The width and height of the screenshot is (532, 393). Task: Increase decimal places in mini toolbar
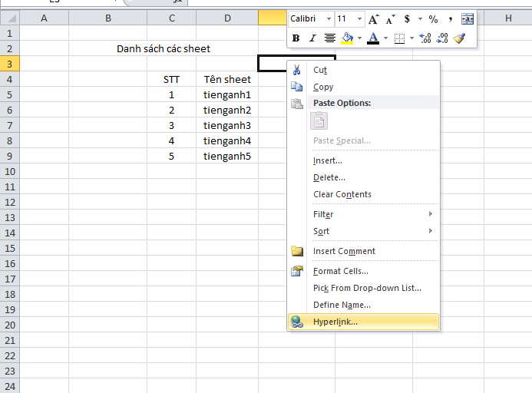[425, 38]
